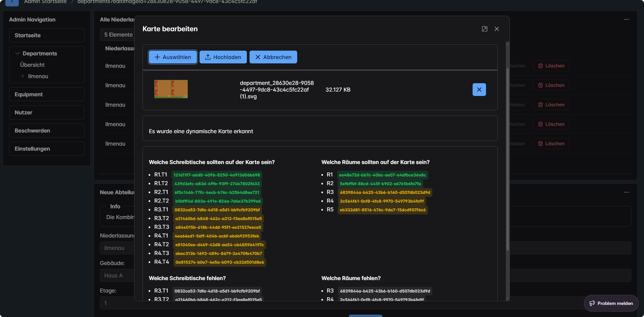Screen dimensions: 644x317
Task: Click the Admin Startseite breadcrumb link
Action: point(45,2)
